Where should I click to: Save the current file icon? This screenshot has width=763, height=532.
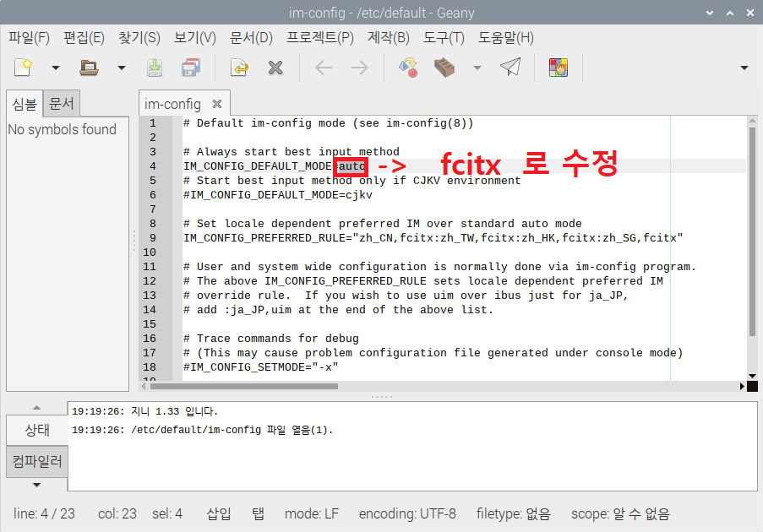tap(155, 68)
